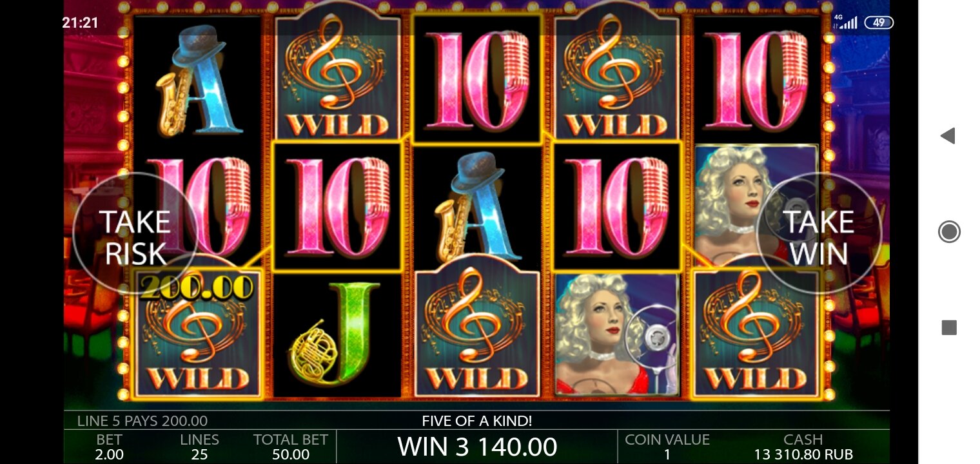Open the COIN VALUE setting

(x=667, y=447)
